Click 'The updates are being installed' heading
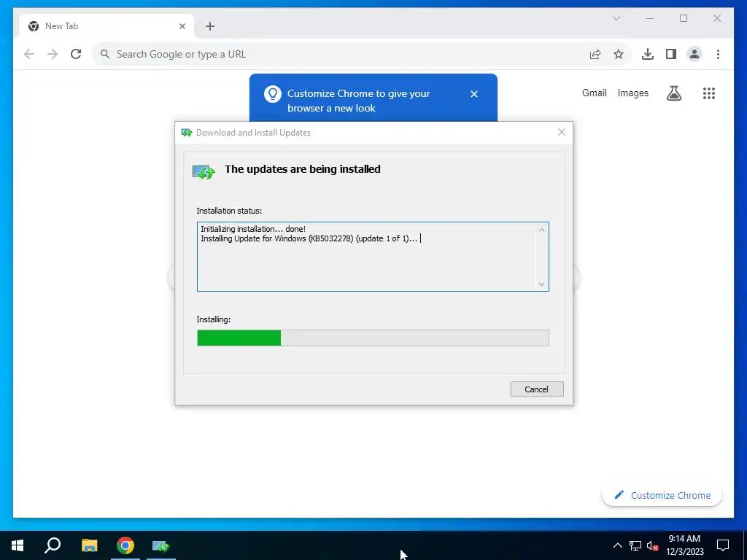Viewport: 747px width, 560px height. (303, 169)
